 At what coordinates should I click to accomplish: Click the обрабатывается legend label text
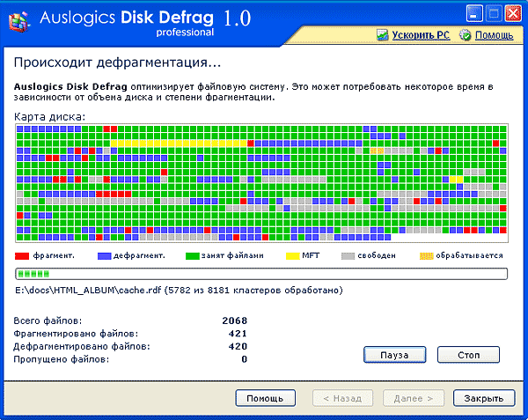pyautogui.click(x=469, y=255)
